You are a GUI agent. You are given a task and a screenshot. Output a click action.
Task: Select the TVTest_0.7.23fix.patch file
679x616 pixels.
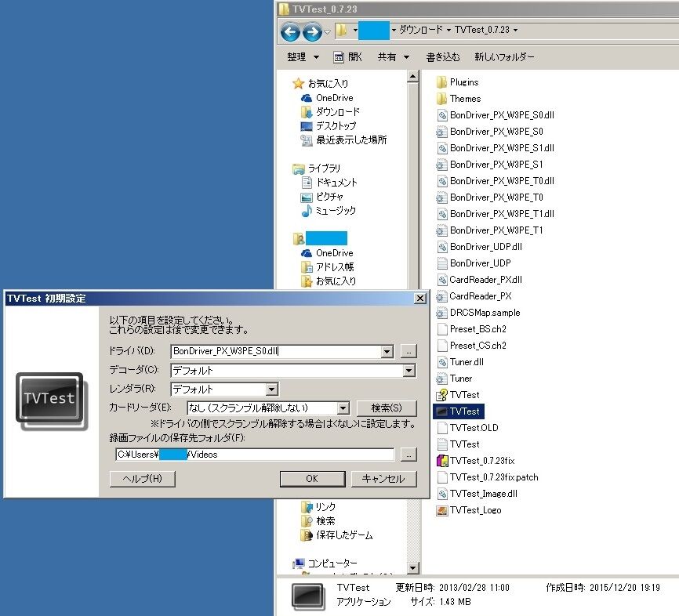(x=488, y=476)
